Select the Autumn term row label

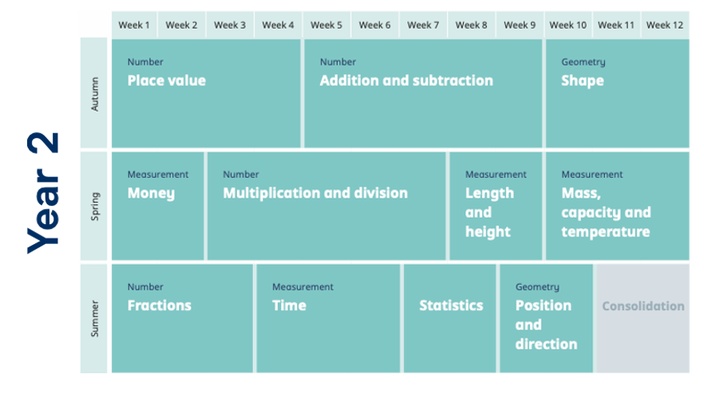[x=94, y=93]
